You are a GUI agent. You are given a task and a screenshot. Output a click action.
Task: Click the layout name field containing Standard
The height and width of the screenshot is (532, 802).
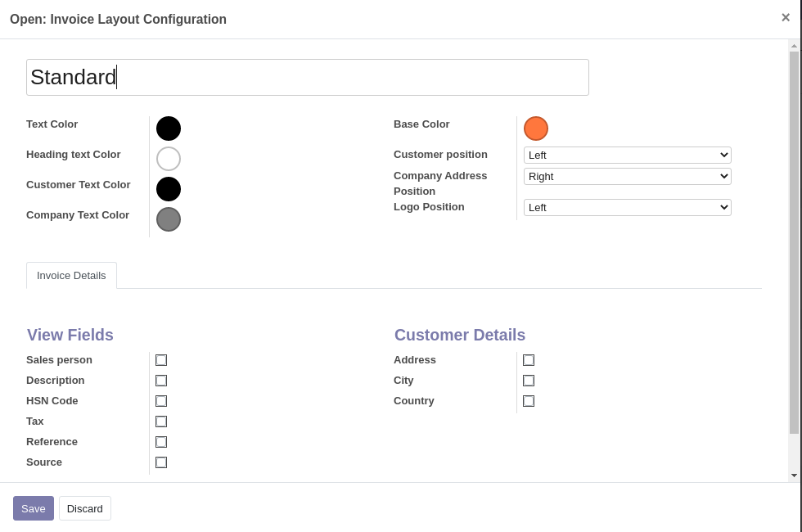(307, 77)
